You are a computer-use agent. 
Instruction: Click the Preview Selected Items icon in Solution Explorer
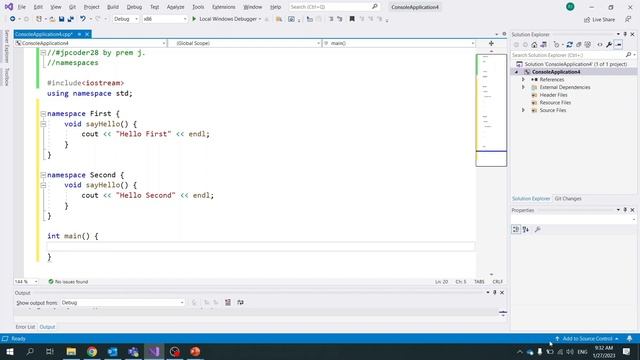tap(618, 45)
